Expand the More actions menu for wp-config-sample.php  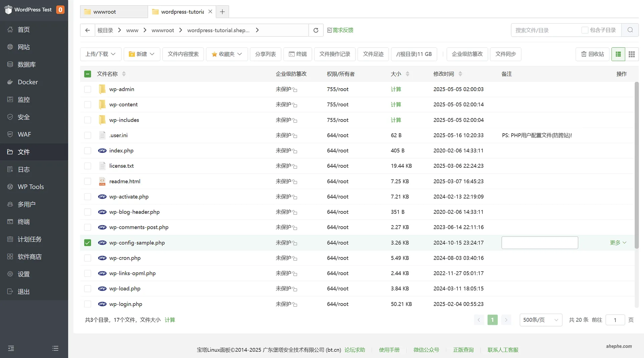(x=618, y=243)
